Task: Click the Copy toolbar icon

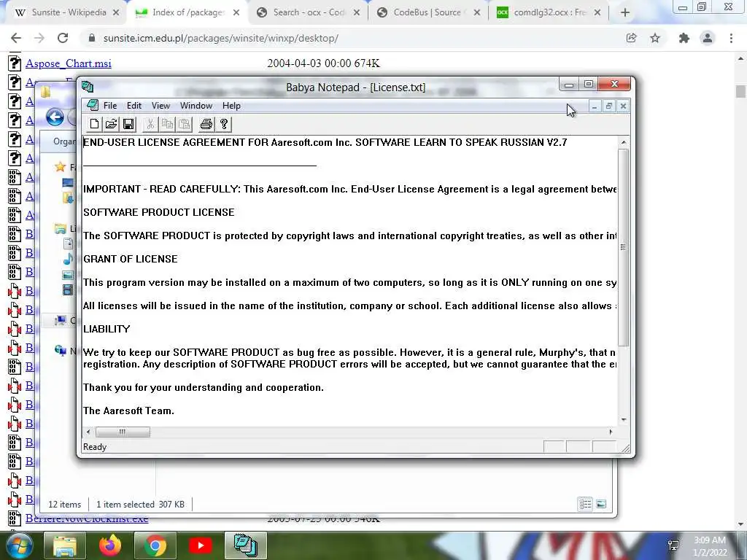Action: point(167,124)
